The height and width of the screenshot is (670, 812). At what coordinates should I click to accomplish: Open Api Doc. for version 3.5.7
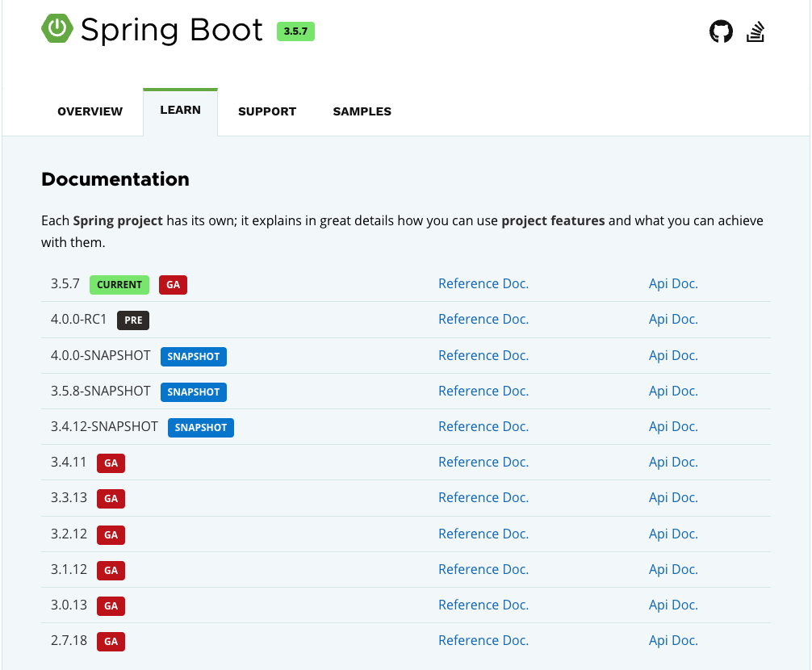point(673,283)
